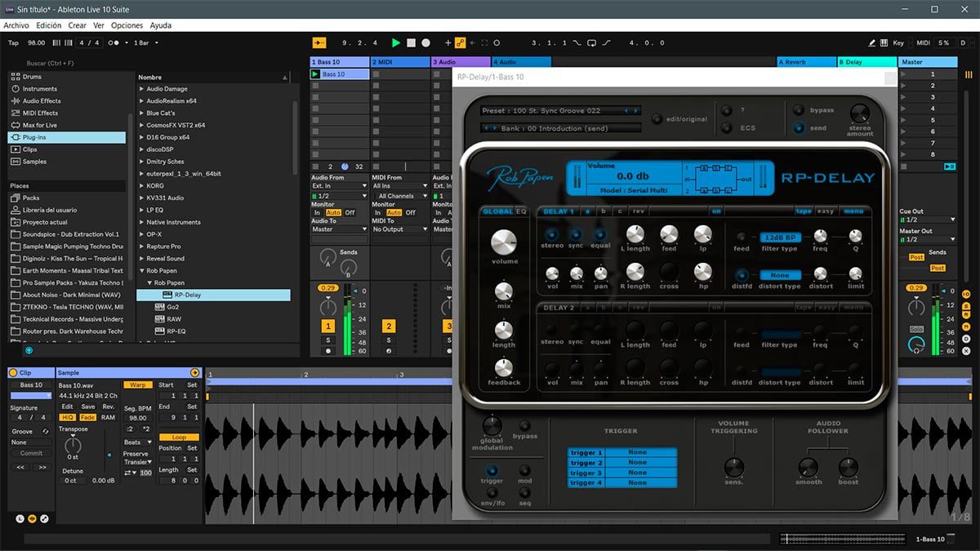This screenshot has width=980, height=551.
Task: Expand the Reveal Sound folder
Action: tap(141, 258)
